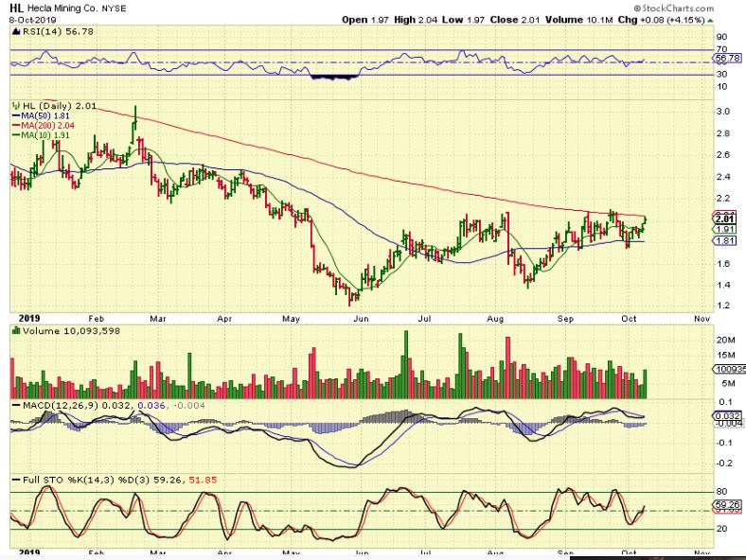
Task: Click the 80 stochastic axis label
Action: 721,492
